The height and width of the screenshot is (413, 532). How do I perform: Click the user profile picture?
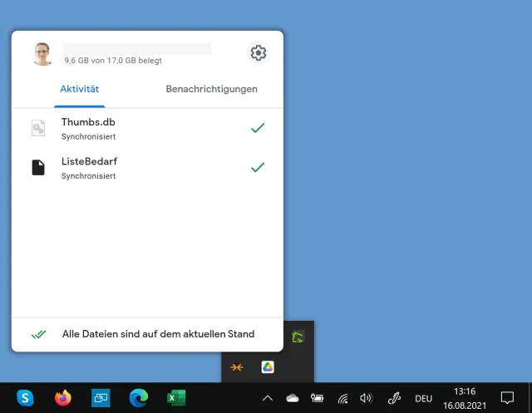click(x=42, y=54)
